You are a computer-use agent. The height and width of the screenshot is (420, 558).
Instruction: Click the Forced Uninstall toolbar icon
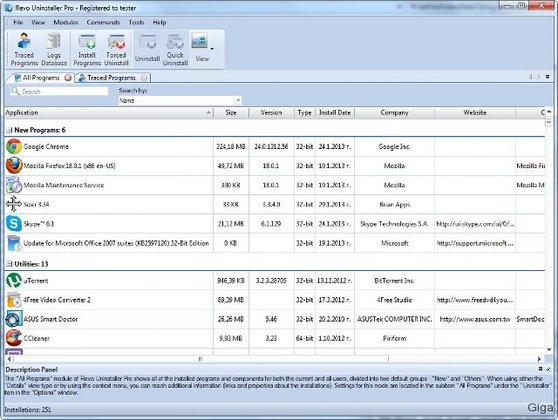click(x=116, y=49)
